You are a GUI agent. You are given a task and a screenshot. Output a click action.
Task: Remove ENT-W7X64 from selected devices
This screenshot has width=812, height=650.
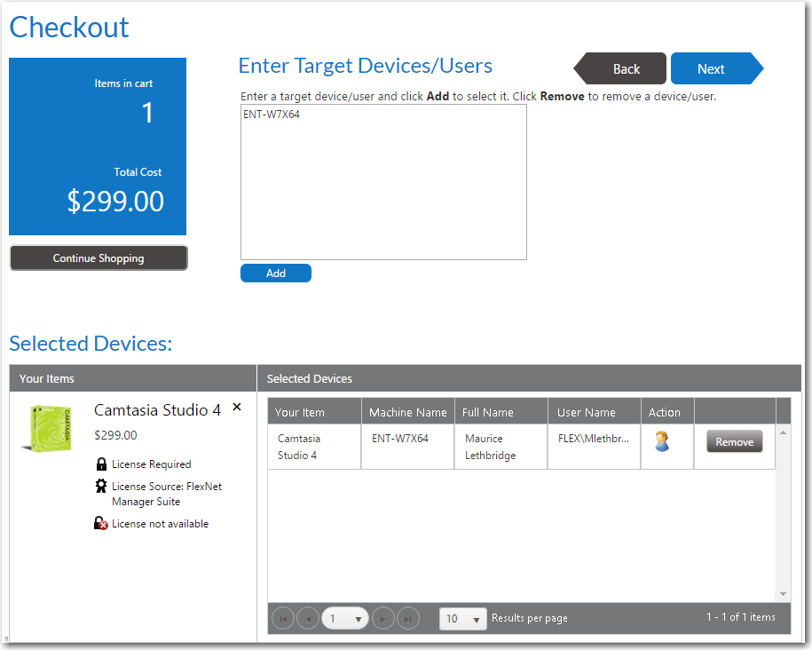(x=734, y=440)
